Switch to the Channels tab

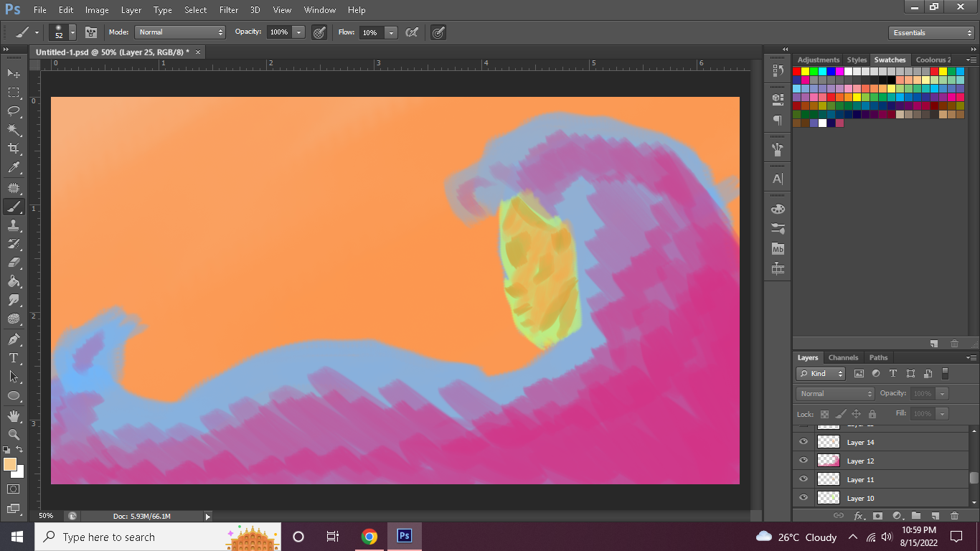(x=843, y=357)
